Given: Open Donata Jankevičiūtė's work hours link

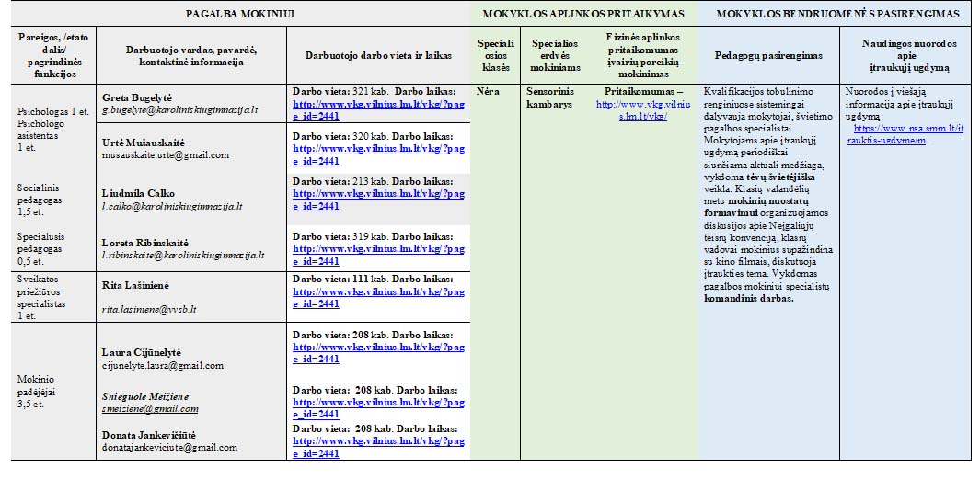Looking at the screenshot, I should click(x=378, y=440).
